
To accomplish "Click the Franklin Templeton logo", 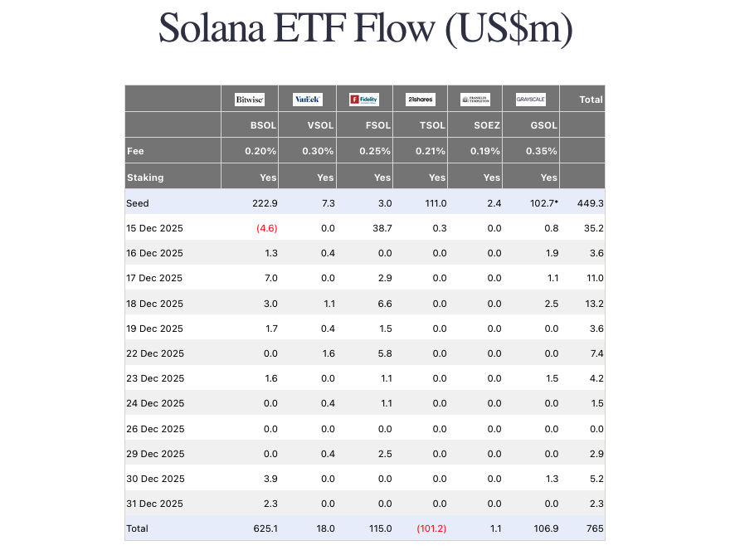I will 475,100.
